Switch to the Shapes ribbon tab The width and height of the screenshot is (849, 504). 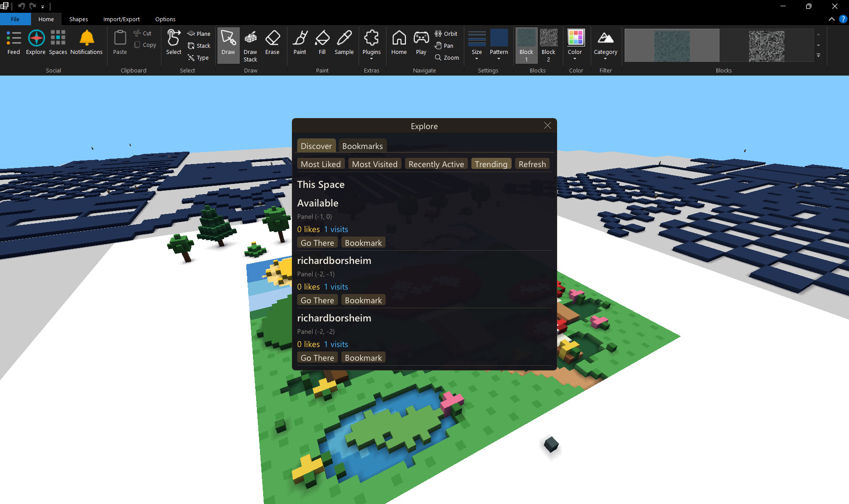(x=78, y=19)
